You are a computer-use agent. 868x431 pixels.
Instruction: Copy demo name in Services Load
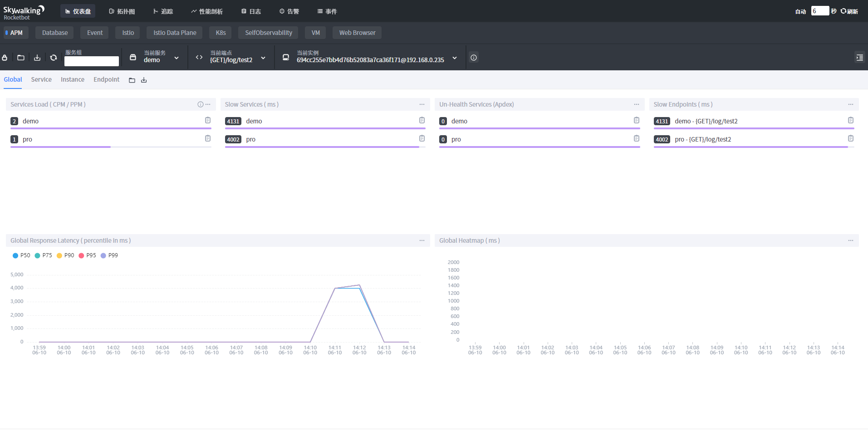pos(208,120)
